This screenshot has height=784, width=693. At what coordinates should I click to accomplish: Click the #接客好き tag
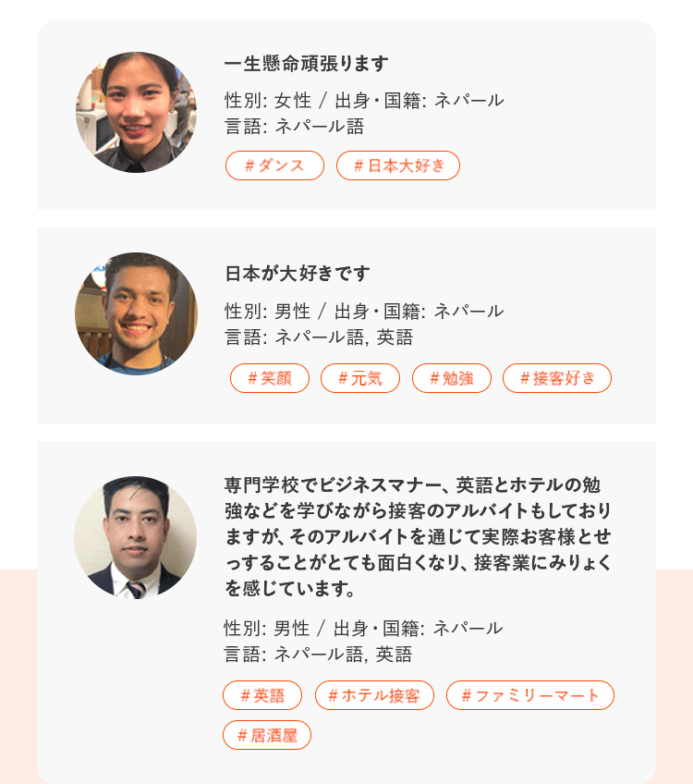coord(557,378)
